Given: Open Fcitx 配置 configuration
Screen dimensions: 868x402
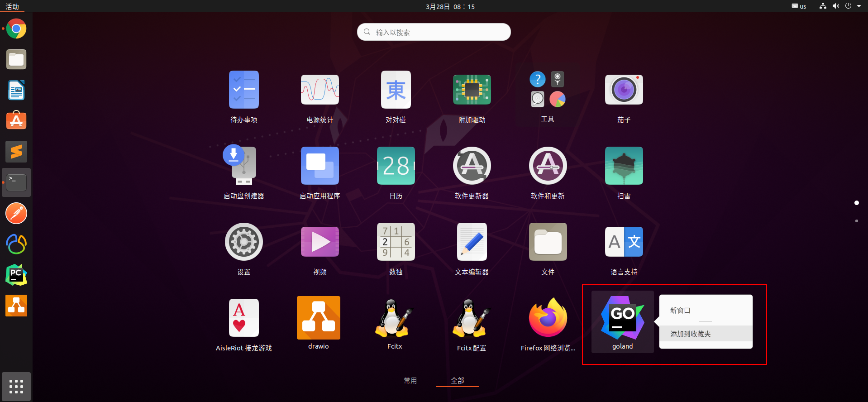Looking at the screenshot, I should coord(471,318).
